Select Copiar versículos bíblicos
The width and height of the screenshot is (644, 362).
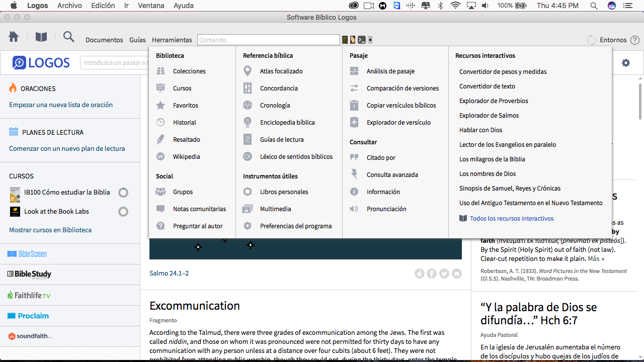pyautogui.click(x=401, y=106)
